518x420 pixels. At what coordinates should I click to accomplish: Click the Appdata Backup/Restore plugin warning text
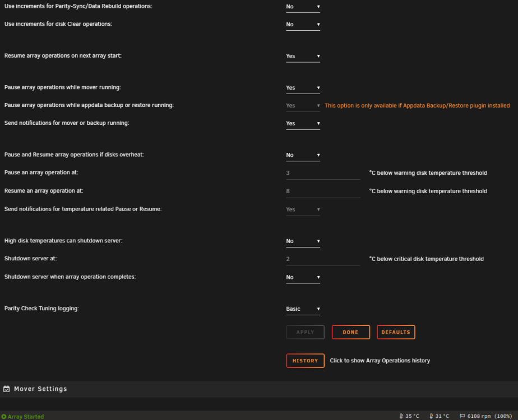point(417,106)
